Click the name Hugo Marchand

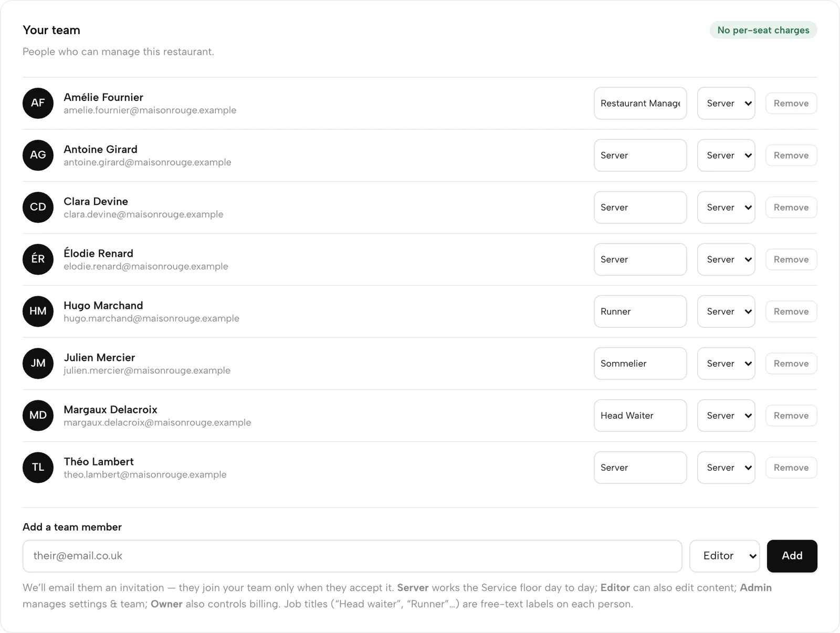click(x=103, y=305)
